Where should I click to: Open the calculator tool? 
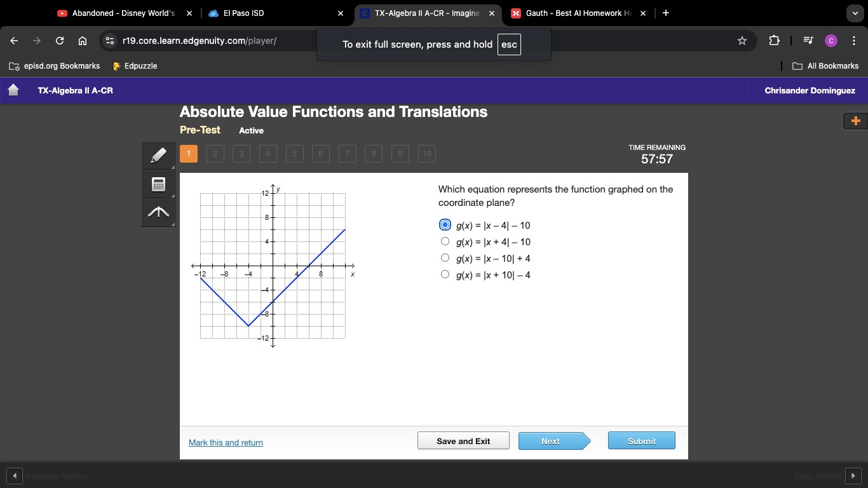pyautogui.click(x=159, y=184)
